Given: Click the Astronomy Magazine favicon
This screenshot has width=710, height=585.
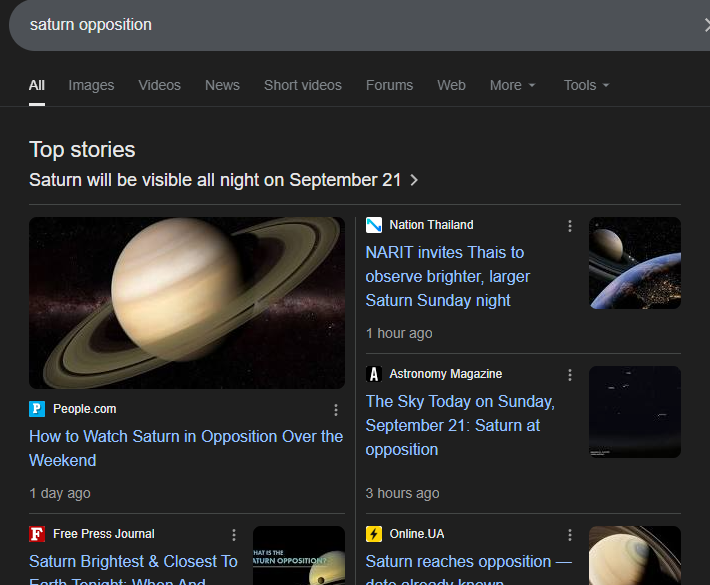Looking at the screenshot, I should pos(374,374).
